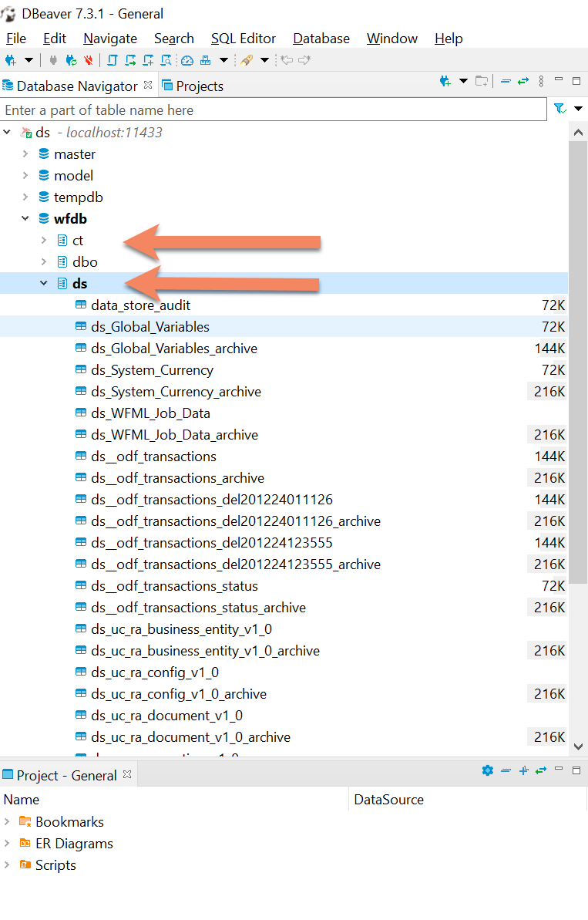Image resolution: width=588 pixels, height=920 pixels.
Task: Click the filter funnel icon beside search box
Action: pyautogui.click(x=559, y=109)
